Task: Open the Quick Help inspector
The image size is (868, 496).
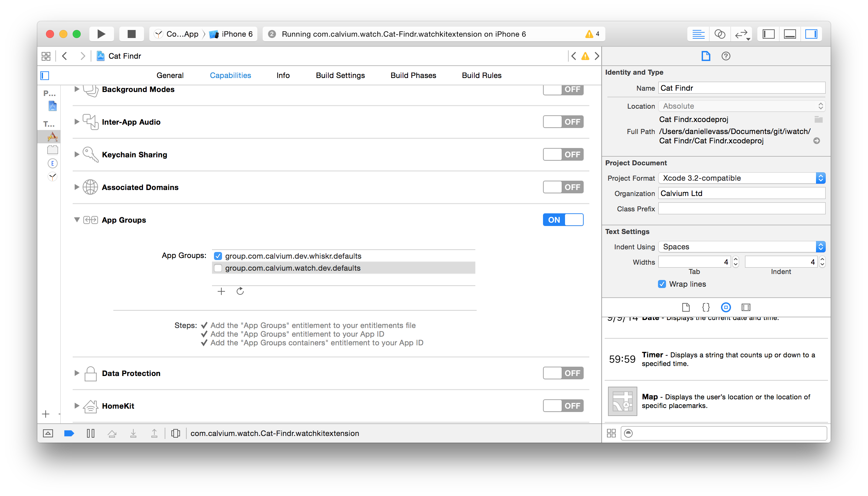Action: (x=726, y=56)
